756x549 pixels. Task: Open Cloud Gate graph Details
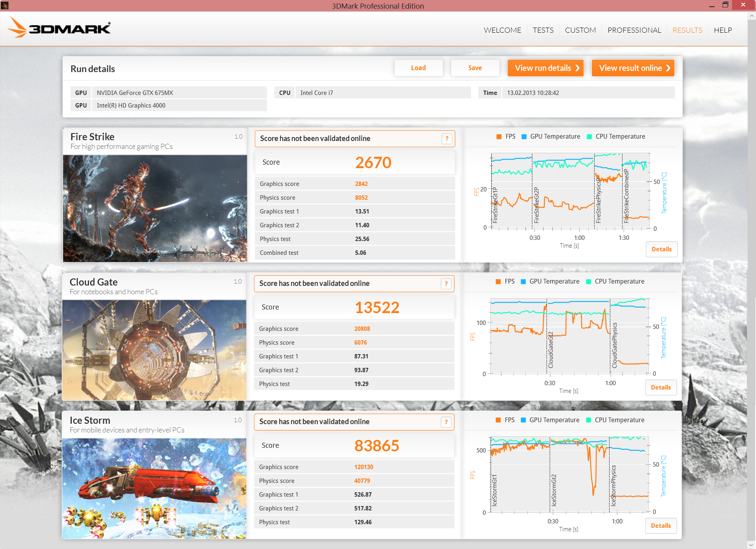(x=661, y=388)
